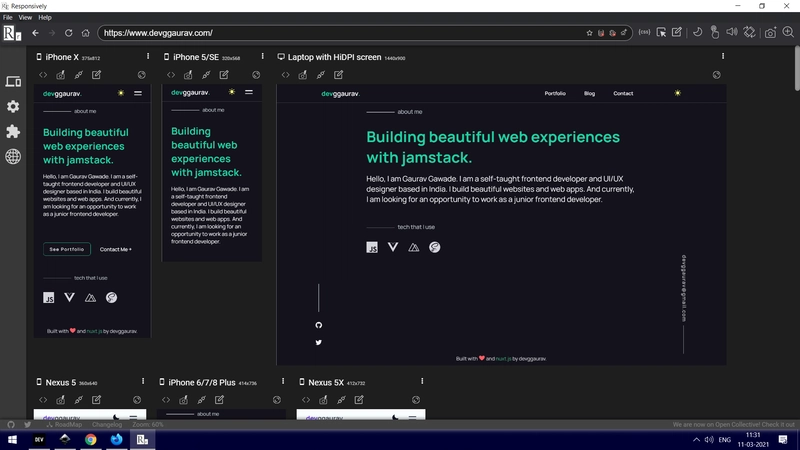
Task: Toggle event mirroring plug on iPhone X
Action: [79, 75]
